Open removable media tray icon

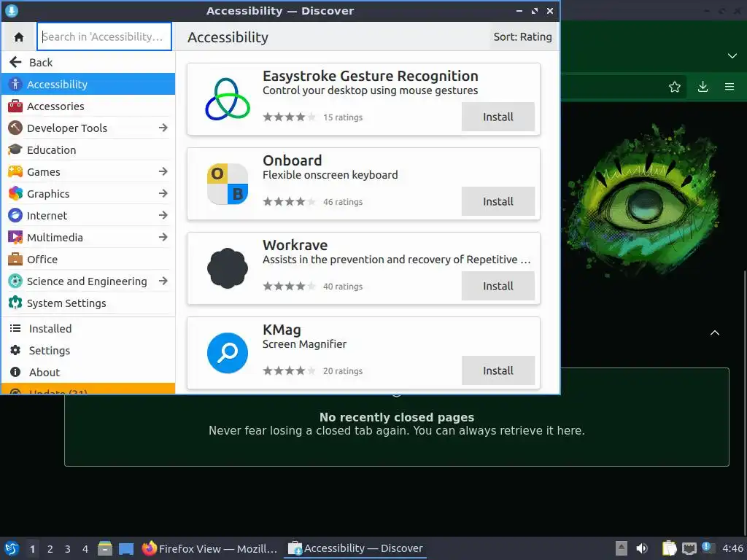pos(622,548)
